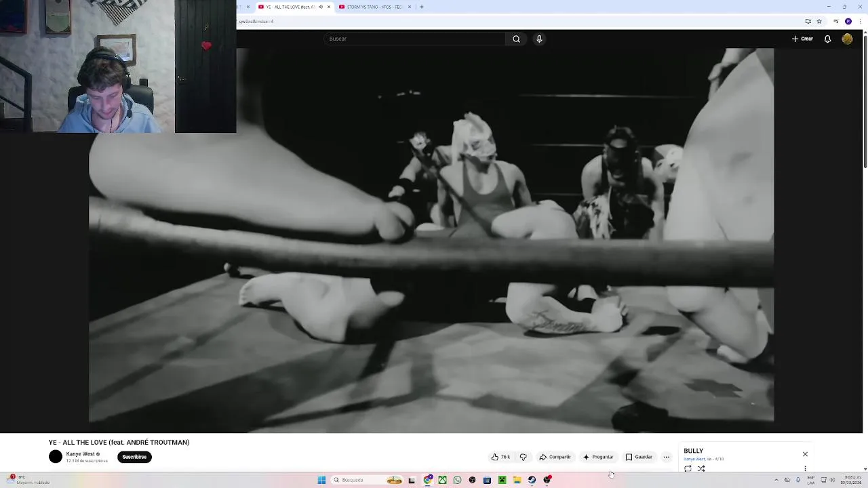Click the BULLY playlist title
The width and height of the screenshot is (868, 488).
(x=693, y=451)
